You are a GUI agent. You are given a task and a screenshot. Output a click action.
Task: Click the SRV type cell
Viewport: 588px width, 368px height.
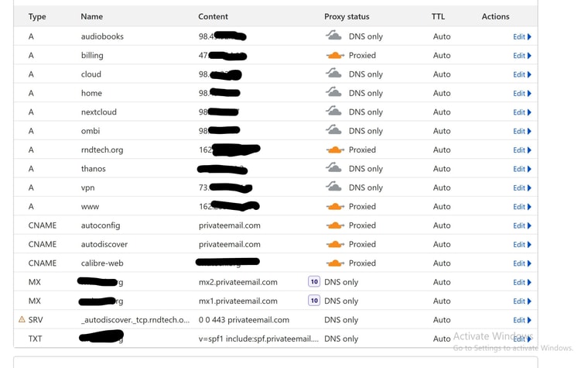click(x=36, y=320)
